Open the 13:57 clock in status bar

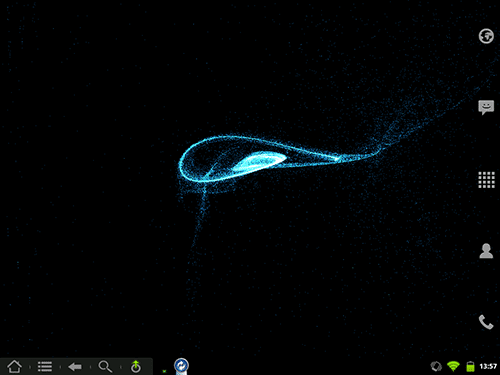(x=488, y=366)
